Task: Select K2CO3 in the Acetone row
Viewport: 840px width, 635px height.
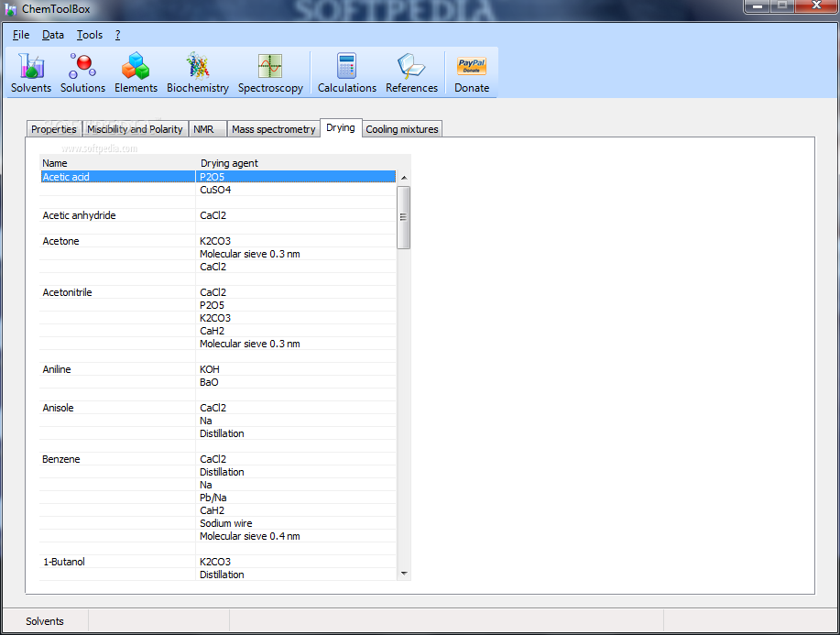Action: point(215,241)
